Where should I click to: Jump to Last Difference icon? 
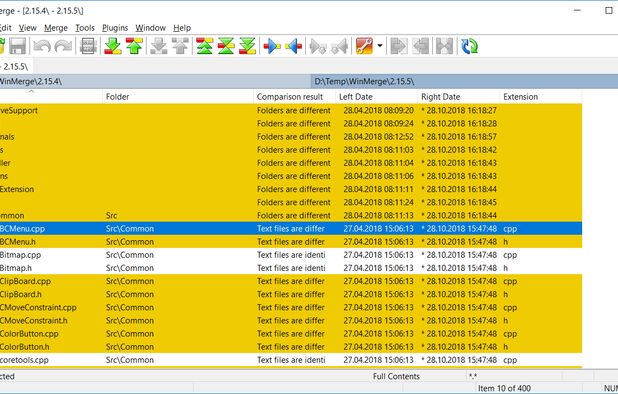click(x=248, y=46)
